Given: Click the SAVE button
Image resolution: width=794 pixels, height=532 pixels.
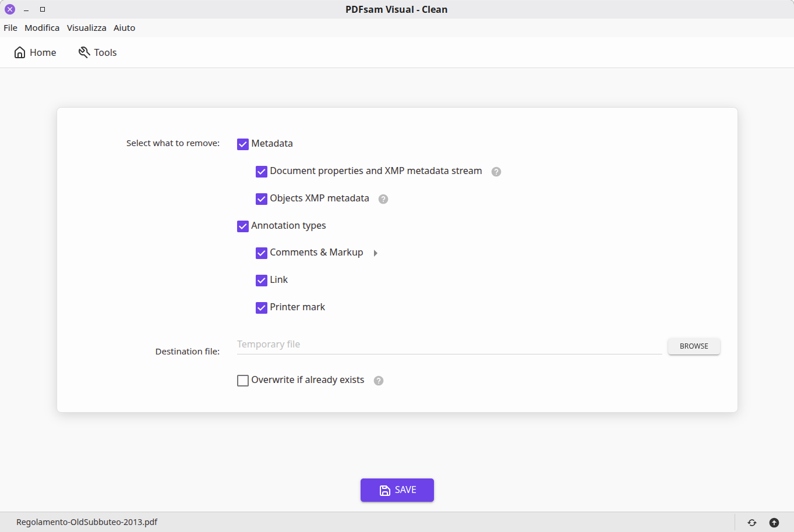Looking at the screenshot, I should point(397,490).
